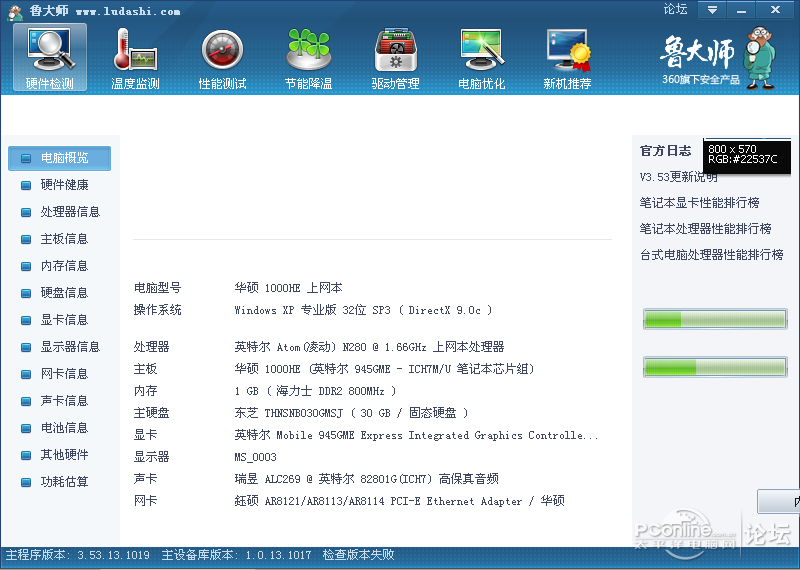The width and height of the screenshot is (800, 570).
Task: Click the mascot icon in title bar
Action: 15,12
